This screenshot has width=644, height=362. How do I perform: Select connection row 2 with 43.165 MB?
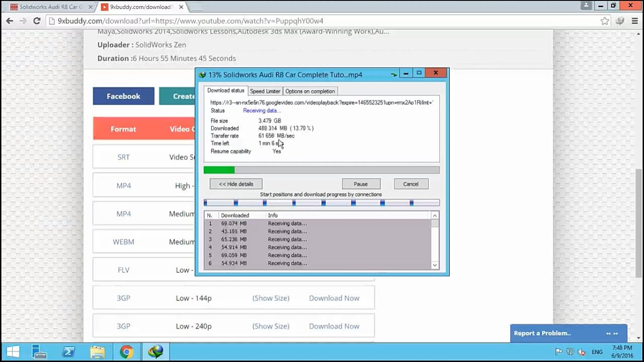[318, 231]
